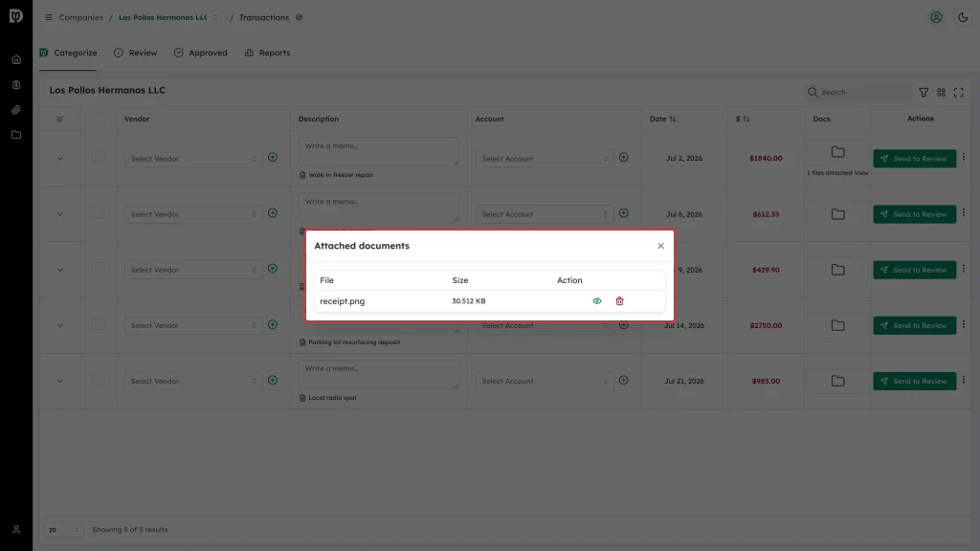
Task: Open Select Vendor dropdown in Jul 21 row
Action: click(x=193, y=381)
